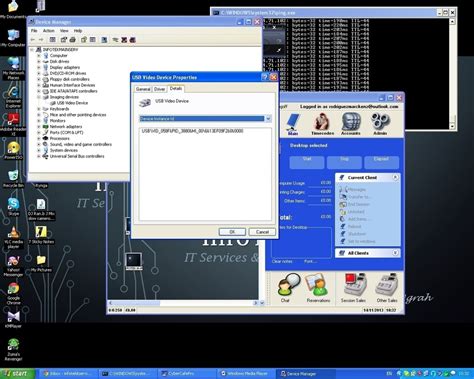The width and height of the screenshot is (474, 379).
Task: Open the Admin gears section in CyberCafePro
Action: click(x=380, y=124)
